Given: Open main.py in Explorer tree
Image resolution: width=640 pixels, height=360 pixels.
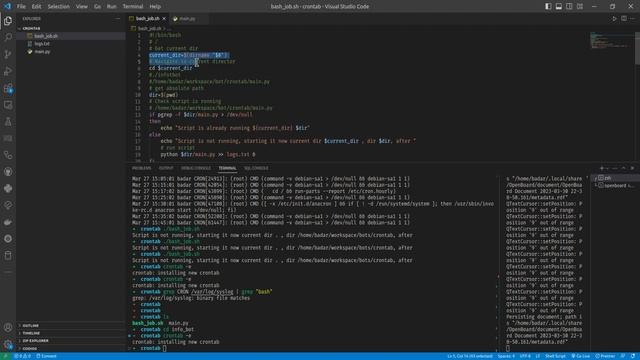Looking at the screenshot, I should (71, 52).
